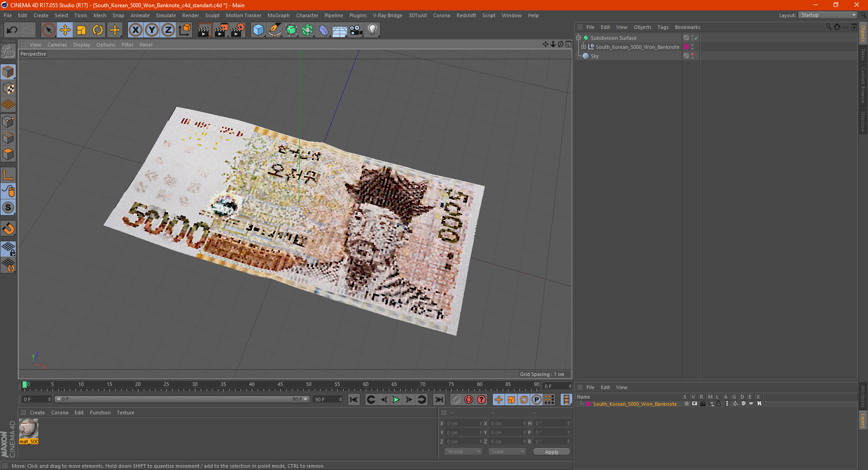The height and width of the screenshot is (470, 868).
Task: Click Make Editable icon in left sidebar
Action: pos(8,52)
